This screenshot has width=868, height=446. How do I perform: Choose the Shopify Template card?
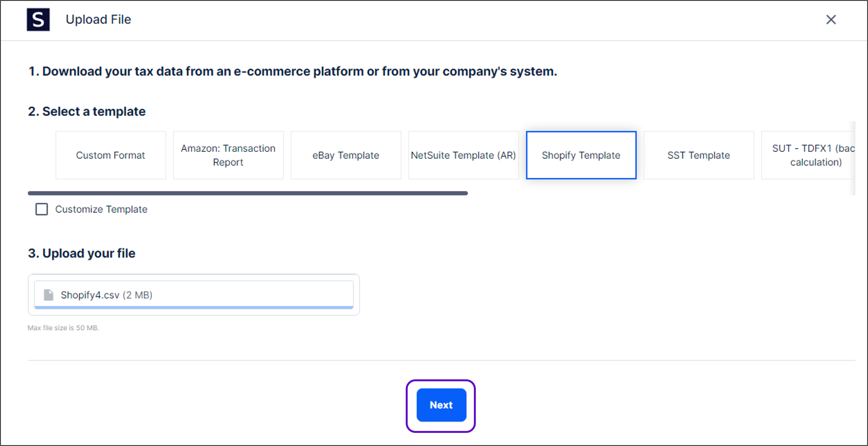581,155
